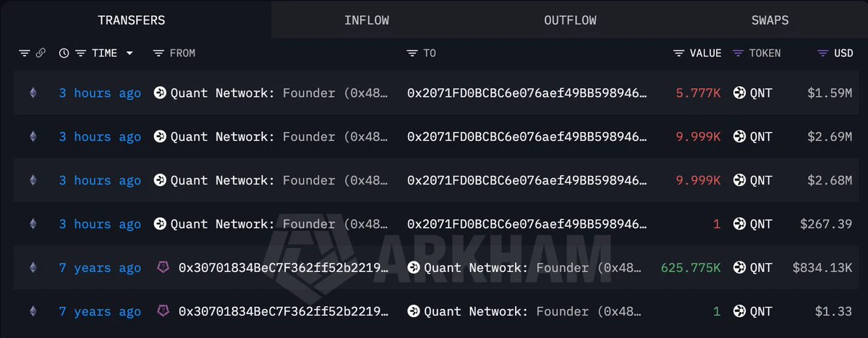The width and height of the screenshot is (868, 338).
Task: Open the FROM column filter icon
Action: 159,53
